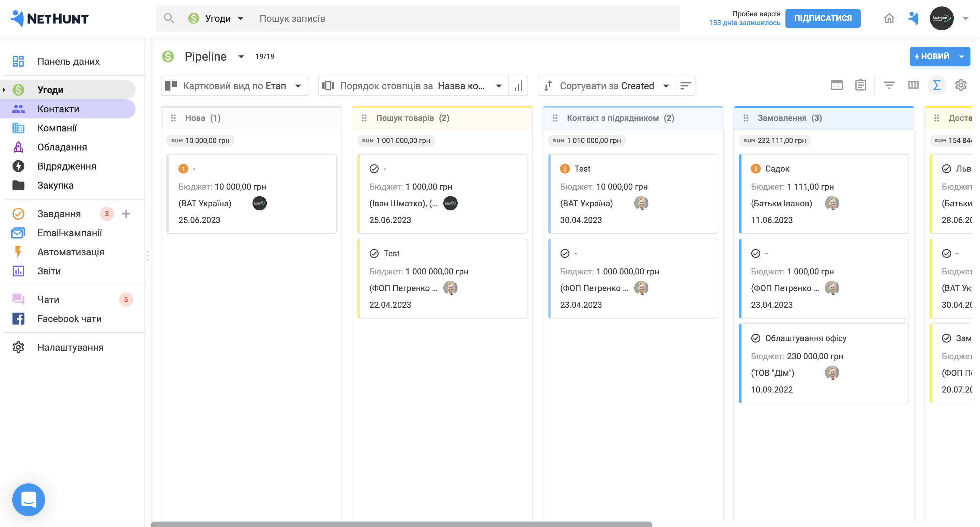Viewport: 980px width, 527px height.
Task: Open the Картковий вид по Етап dropdown
Action: click(x=234, y=86)
